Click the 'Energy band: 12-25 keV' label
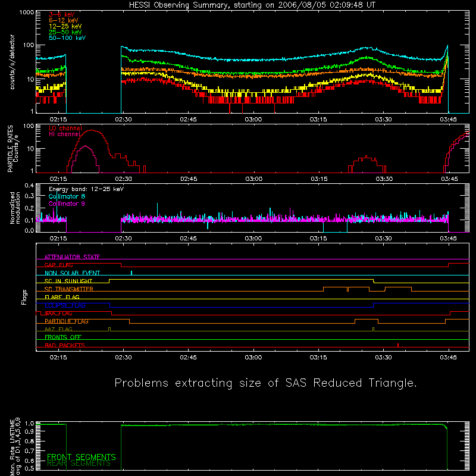The width and height of the screenshot is (476, 476). click(x=86, y=189)
